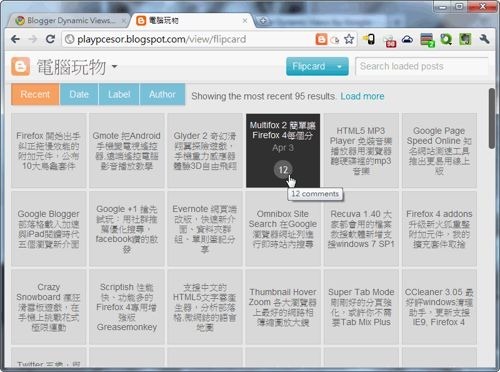
Task: Switch to the Date sorting tab
Action: (79, 94)
